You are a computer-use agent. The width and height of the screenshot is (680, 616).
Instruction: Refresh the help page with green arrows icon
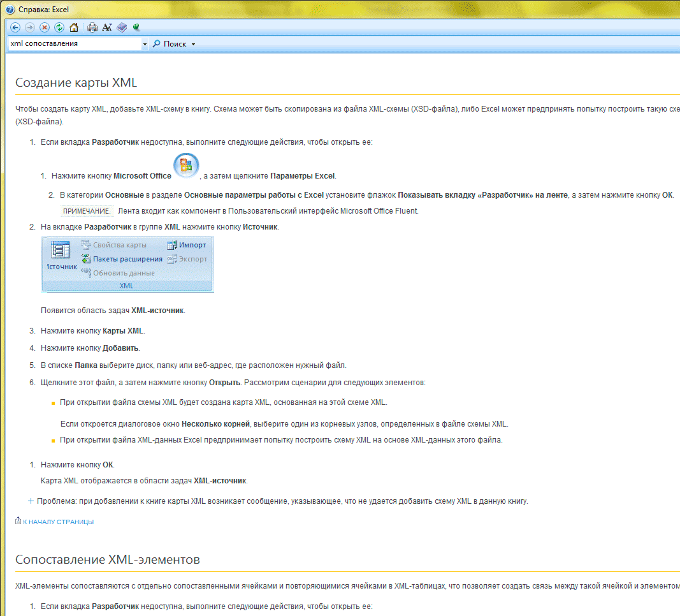click(59, 28)
